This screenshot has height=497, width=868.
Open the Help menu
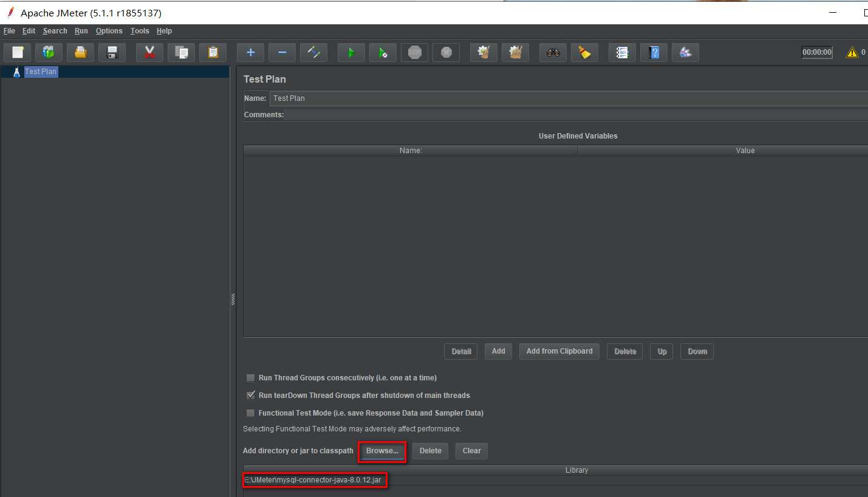pos(164,31)
